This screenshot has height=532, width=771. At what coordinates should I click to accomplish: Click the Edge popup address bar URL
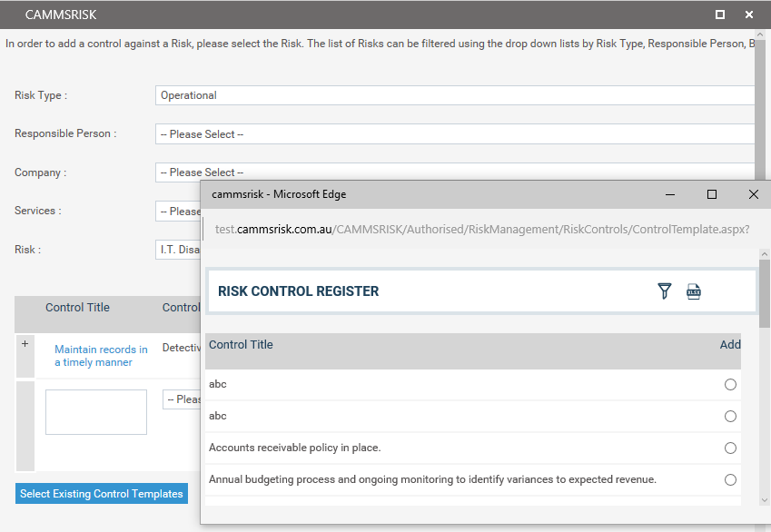(482, 229)
